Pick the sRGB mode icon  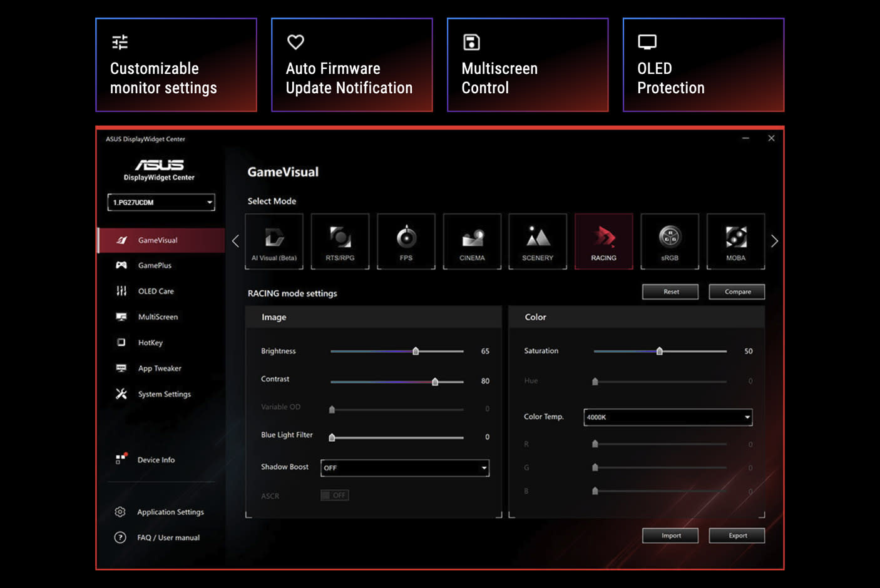pos(670,241)
